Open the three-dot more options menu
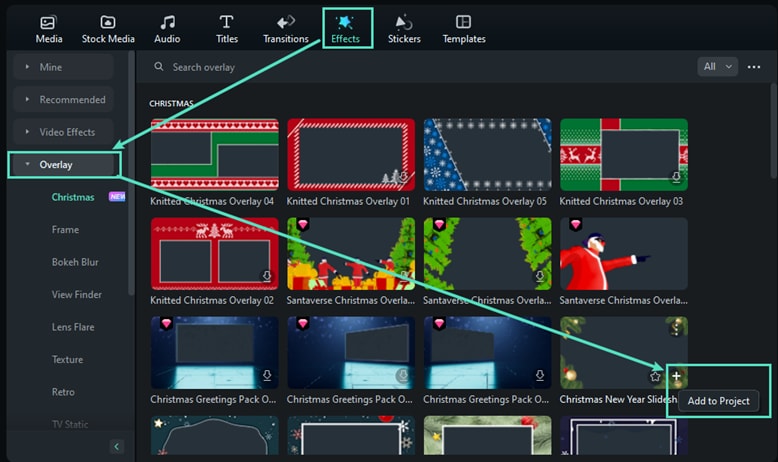 (754, 67)
